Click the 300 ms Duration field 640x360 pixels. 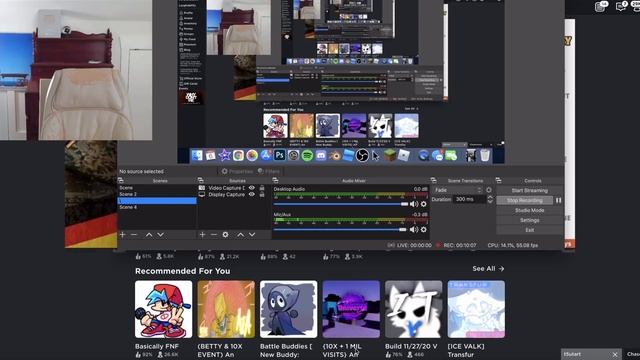tap(469, 200)
